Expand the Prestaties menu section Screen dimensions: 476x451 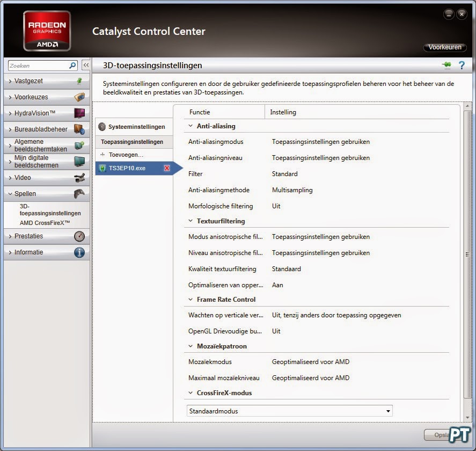[10, 236]
